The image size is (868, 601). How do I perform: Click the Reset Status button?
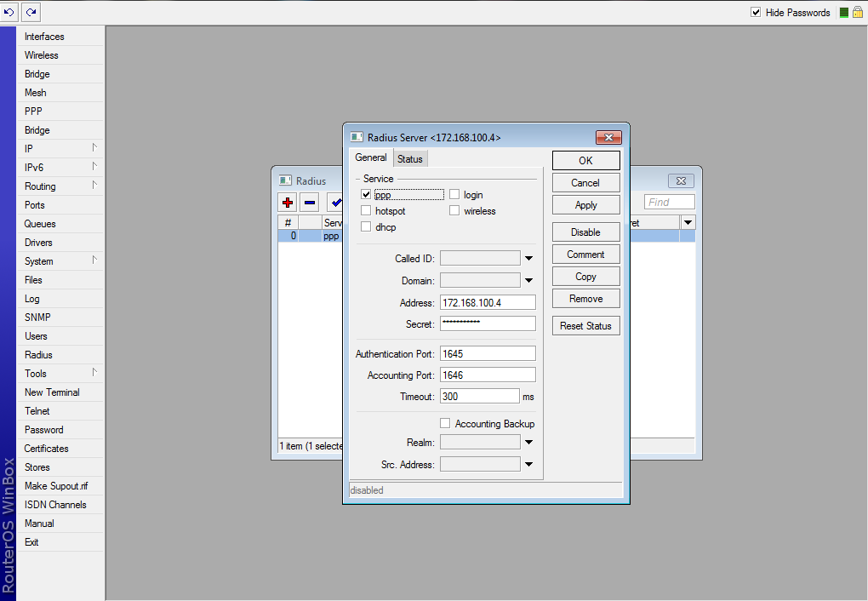[x=585, y=326]
